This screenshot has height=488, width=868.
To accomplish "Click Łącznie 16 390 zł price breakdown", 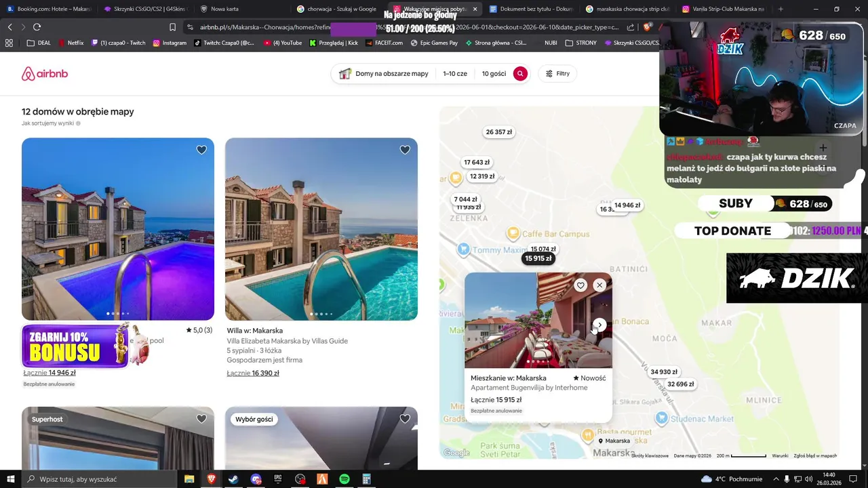I will click(x=253, y=373).
